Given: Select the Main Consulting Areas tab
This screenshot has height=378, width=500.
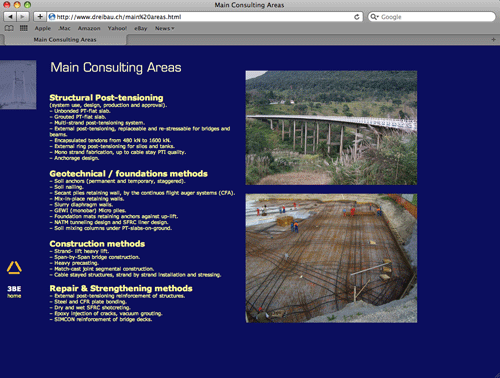Looking at the screenshot, I should [x=65, y=40].
